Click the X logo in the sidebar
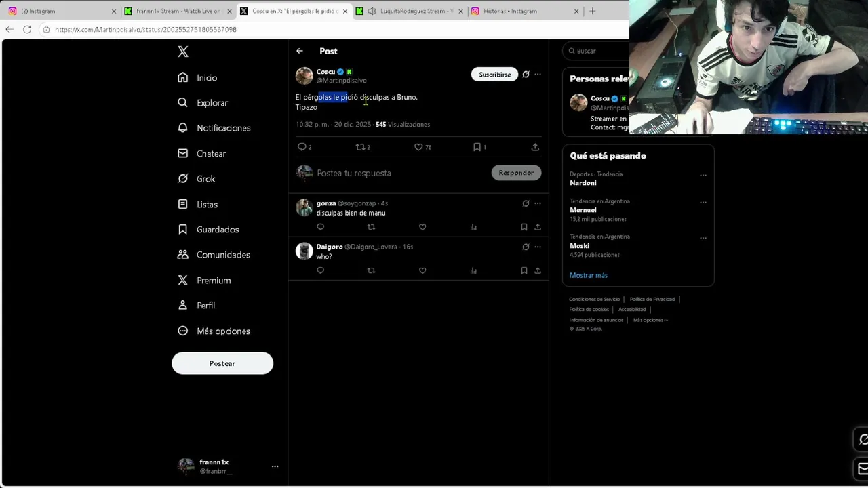This screenshot has height=488, width=868. point(183,52)
